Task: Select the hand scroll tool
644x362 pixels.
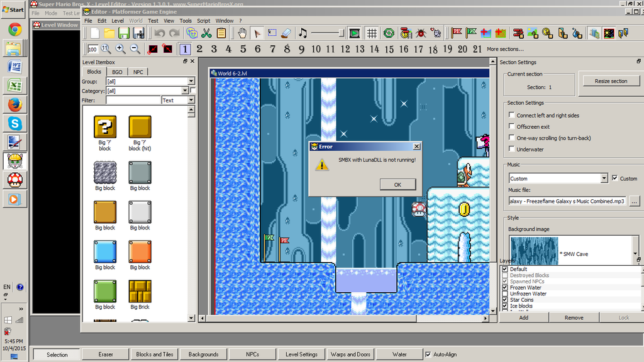Action: coord(242,33)
